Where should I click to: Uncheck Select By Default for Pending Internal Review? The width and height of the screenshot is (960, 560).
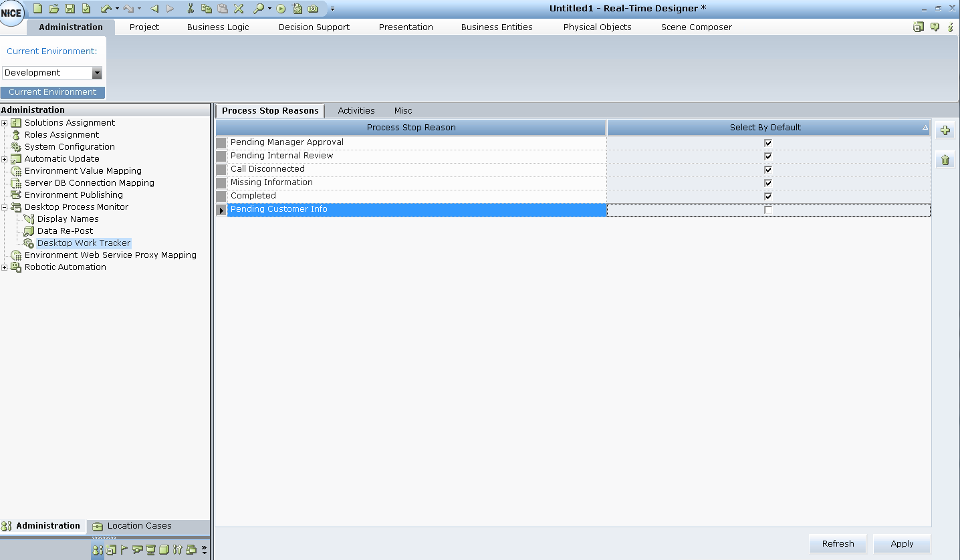768,156
